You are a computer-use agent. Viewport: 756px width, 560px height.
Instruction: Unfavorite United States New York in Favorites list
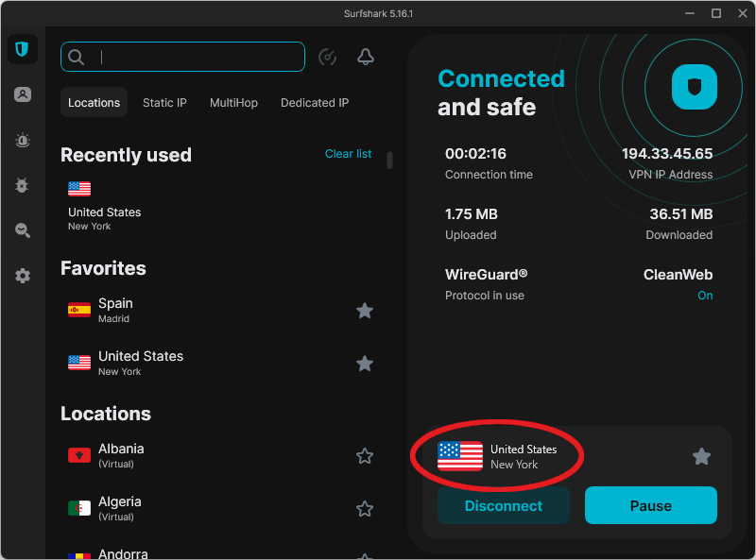[365, 364]
